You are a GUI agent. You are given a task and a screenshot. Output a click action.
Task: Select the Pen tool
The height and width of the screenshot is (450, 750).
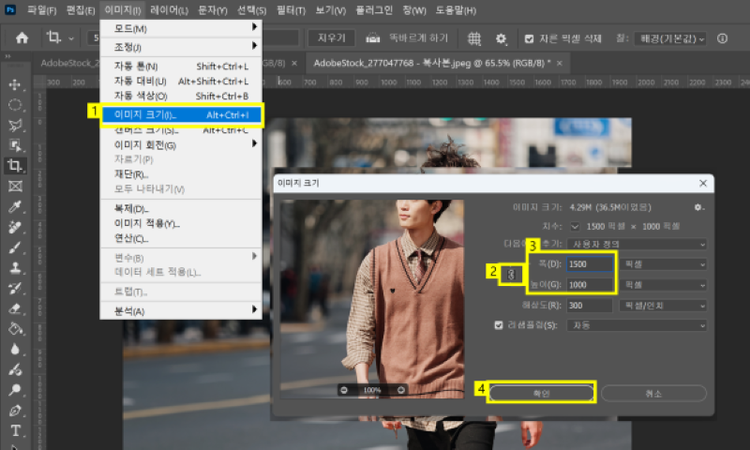click(x=15, y=410)
